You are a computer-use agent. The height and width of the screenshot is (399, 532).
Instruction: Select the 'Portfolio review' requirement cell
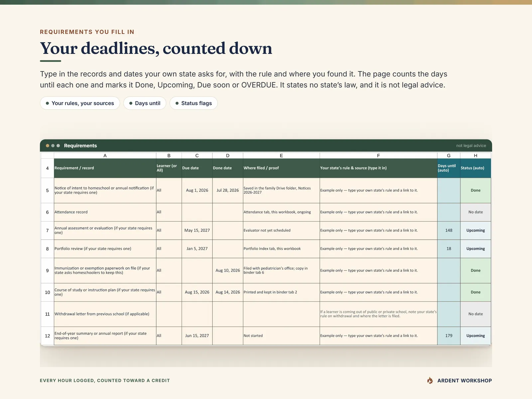[x=105, y=249]
